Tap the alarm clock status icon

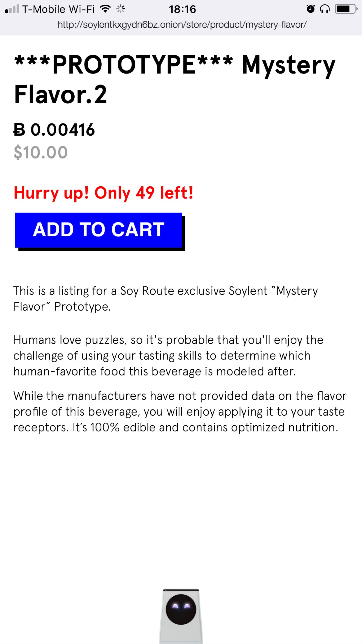pyautogui.click(x=310, y=9)
